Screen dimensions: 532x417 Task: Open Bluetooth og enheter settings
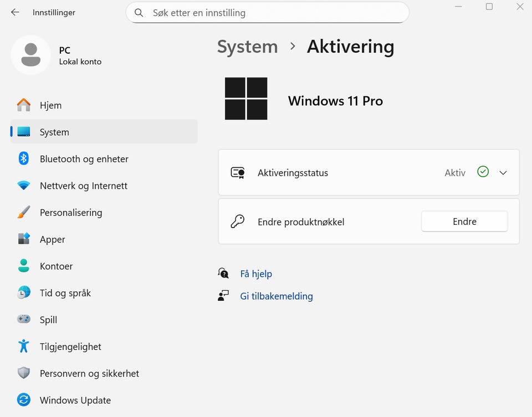pyautogui.click(x=84, y=159)
